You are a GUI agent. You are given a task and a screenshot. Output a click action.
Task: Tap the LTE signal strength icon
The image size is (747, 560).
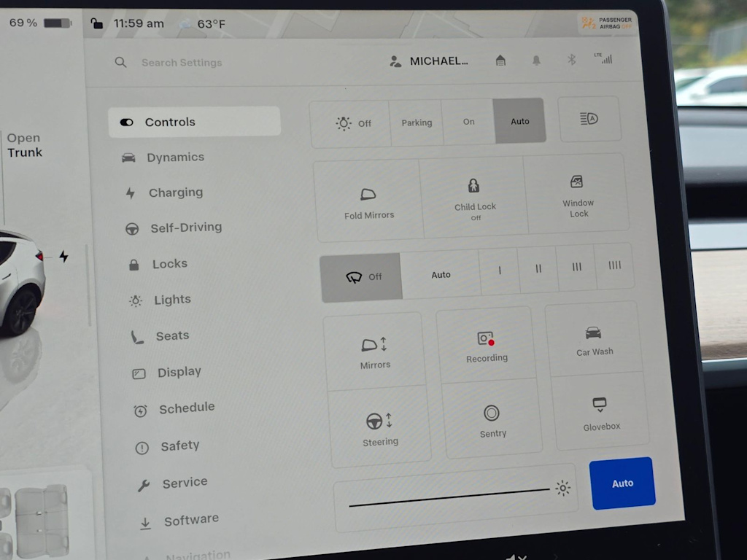(603, 58)
